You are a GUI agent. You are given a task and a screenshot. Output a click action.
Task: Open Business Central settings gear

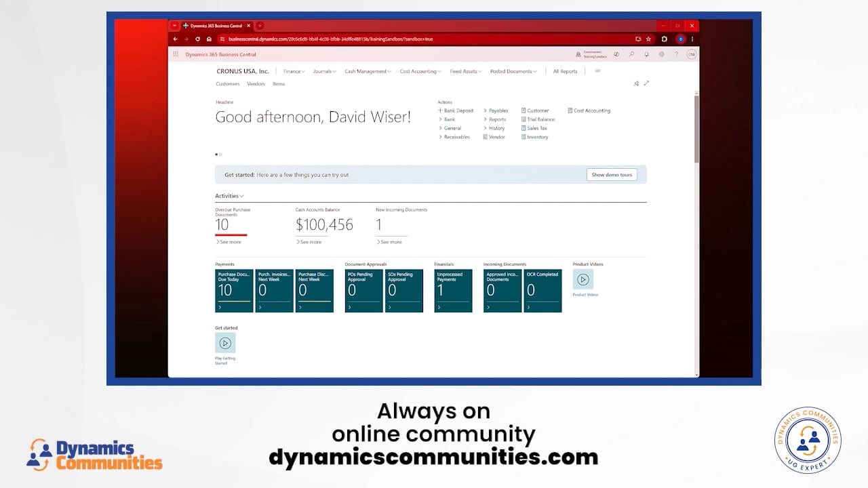pyautogui.click(x=662, y=54)
